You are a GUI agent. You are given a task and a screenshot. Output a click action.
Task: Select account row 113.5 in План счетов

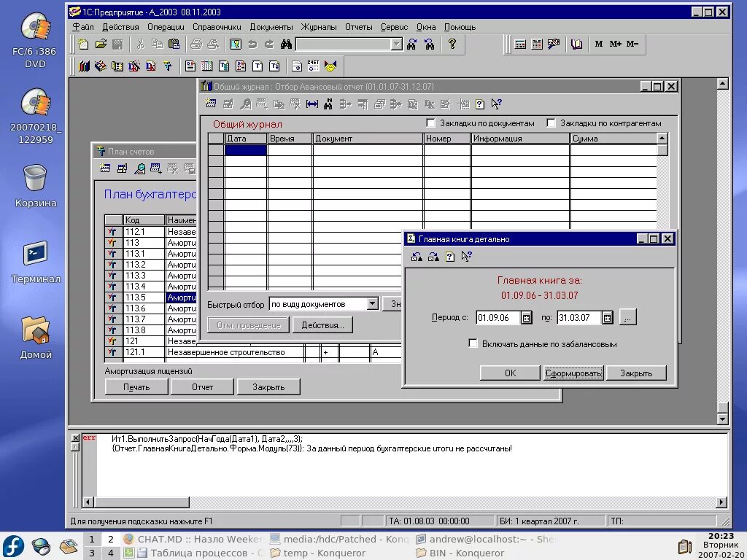tap(150, 297)
